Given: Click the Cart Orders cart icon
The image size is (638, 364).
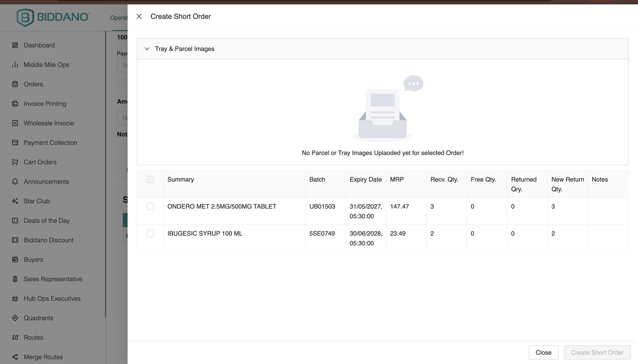Looking at the screenshot, I should click(x=15, y=162).
